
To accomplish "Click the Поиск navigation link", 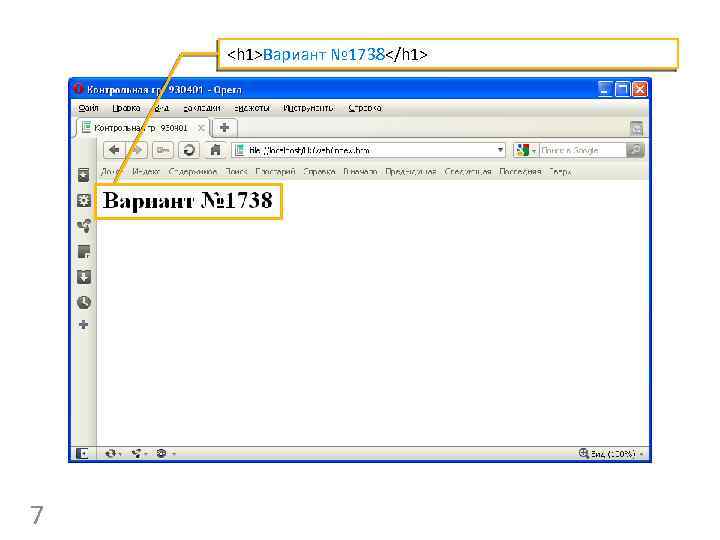I will [x=236, y=172].
